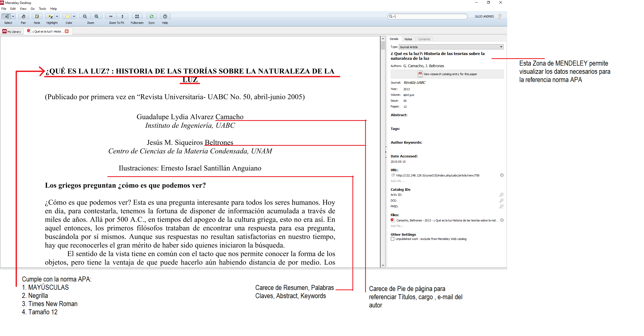
Task: Click the Note tool icon
Action: pos(37,16)
